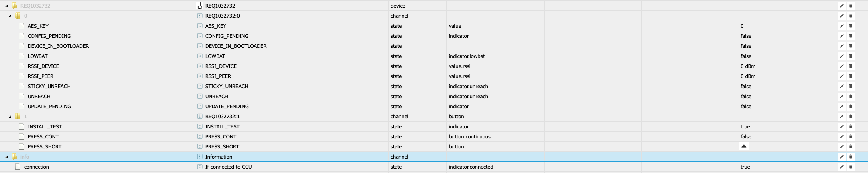The width and height of the screenshot is (868, 173).
Task: Delete the UPDATE_PENDING state via trash icon
Action: (x=850, y=107)
